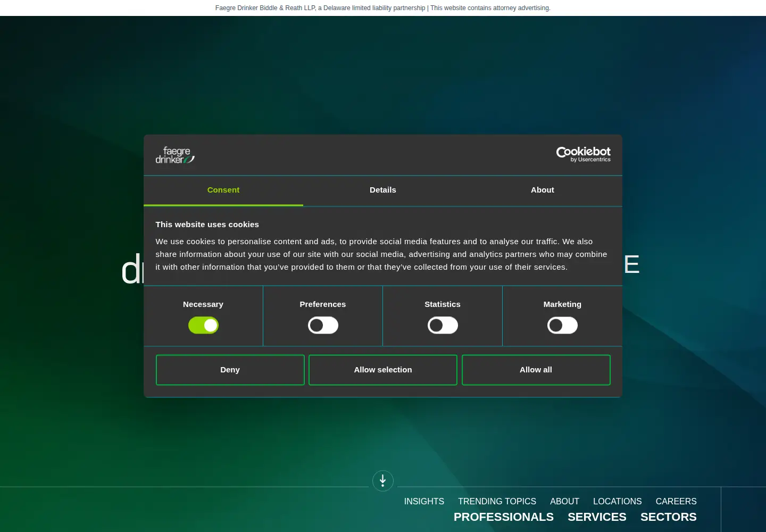Click the attorney advertising disclaimer text at top

[x=383, y=8]
